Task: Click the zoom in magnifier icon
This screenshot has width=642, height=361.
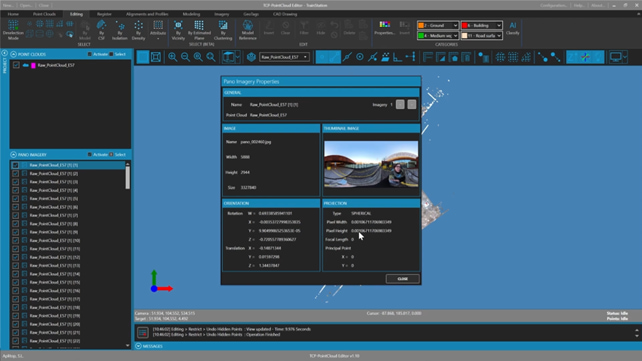Action: [x=173, y=57]
